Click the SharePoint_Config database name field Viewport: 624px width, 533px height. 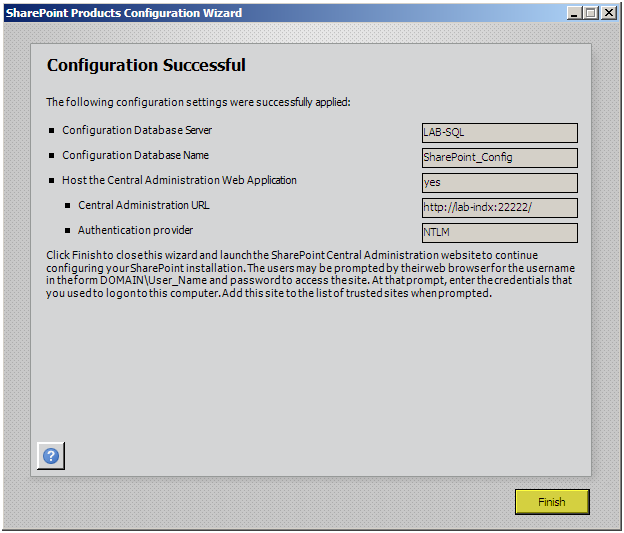(x=499, y=158)
